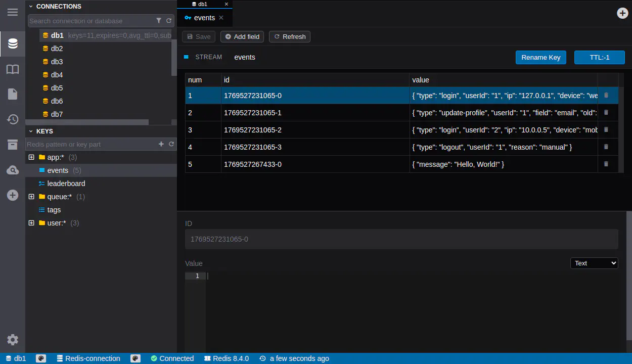Open the settings gear icon
632x364 pixels.
(13, 340)
